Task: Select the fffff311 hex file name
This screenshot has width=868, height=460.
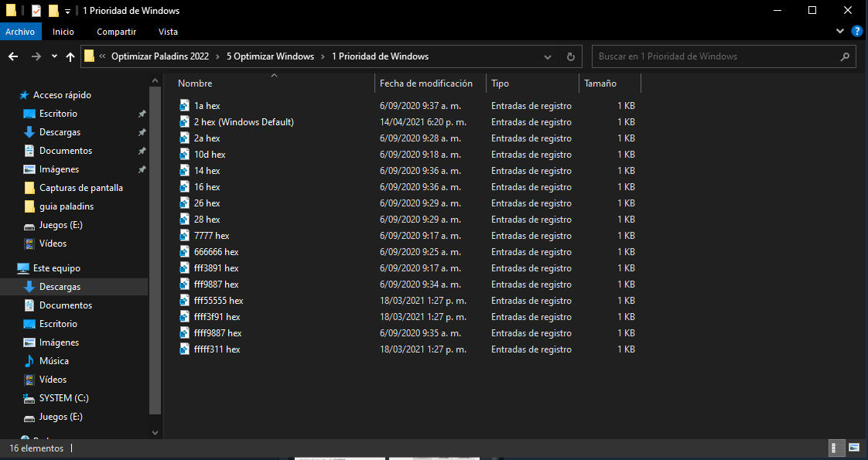Action: [x=217, y=349]
